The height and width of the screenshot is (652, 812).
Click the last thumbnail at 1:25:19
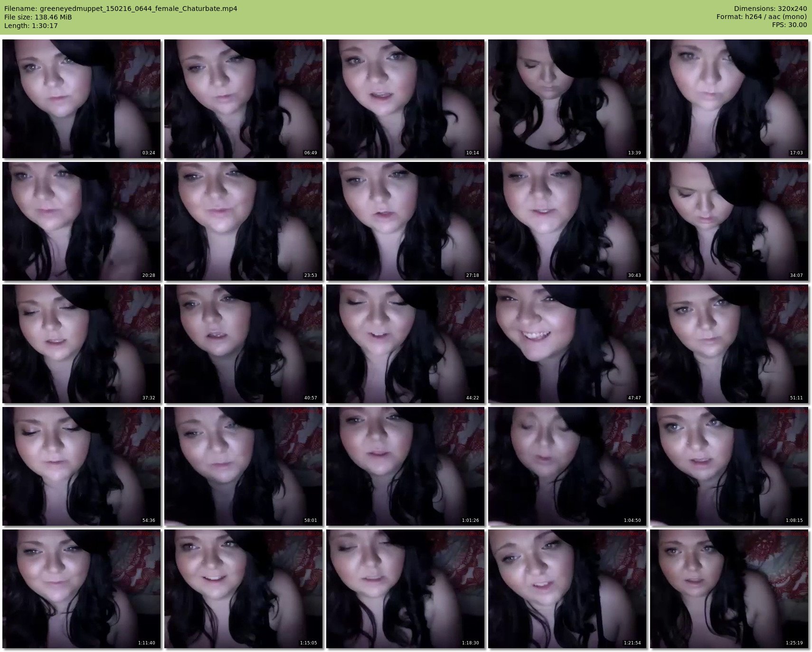tap(729, 589)
